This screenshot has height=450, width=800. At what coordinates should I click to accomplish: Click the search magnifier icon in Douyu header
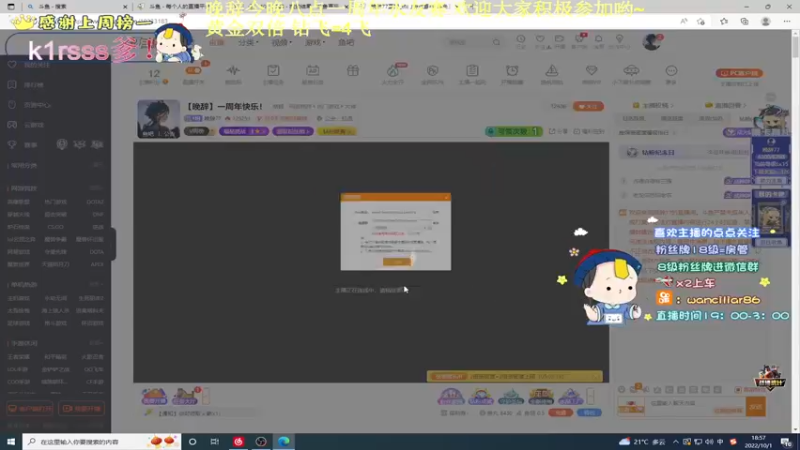[496, 42]
